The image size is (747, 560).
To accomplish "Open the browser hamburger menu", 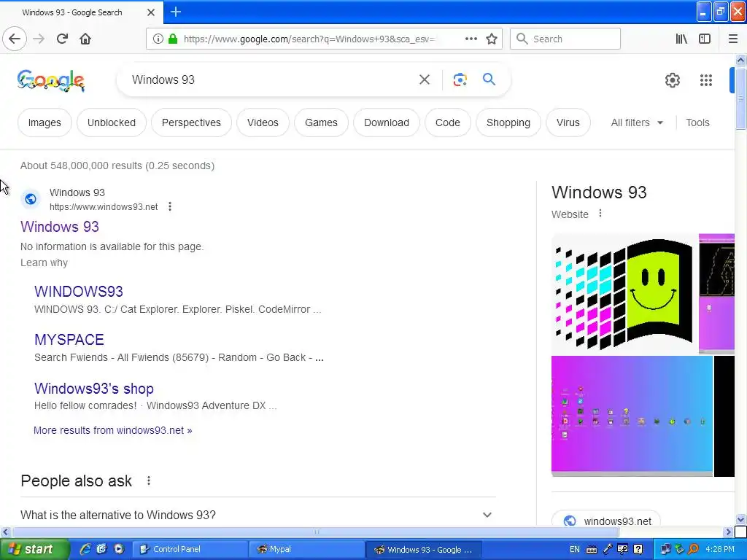I will click(x=733, y=39).
